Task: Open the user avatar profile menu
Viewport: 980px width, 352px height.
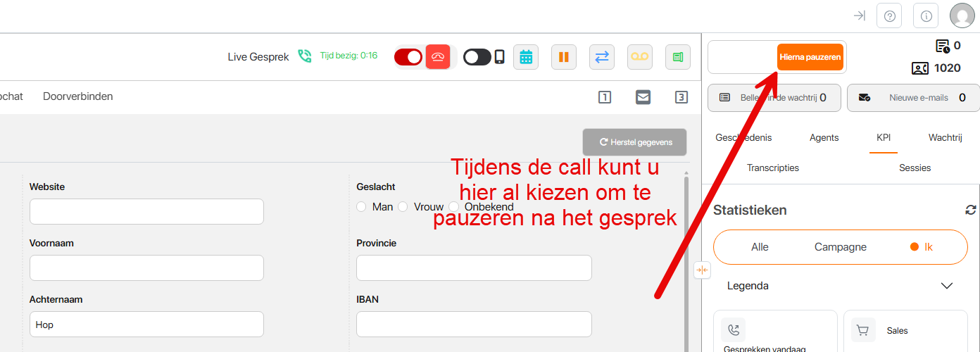Action: (962, 15)
